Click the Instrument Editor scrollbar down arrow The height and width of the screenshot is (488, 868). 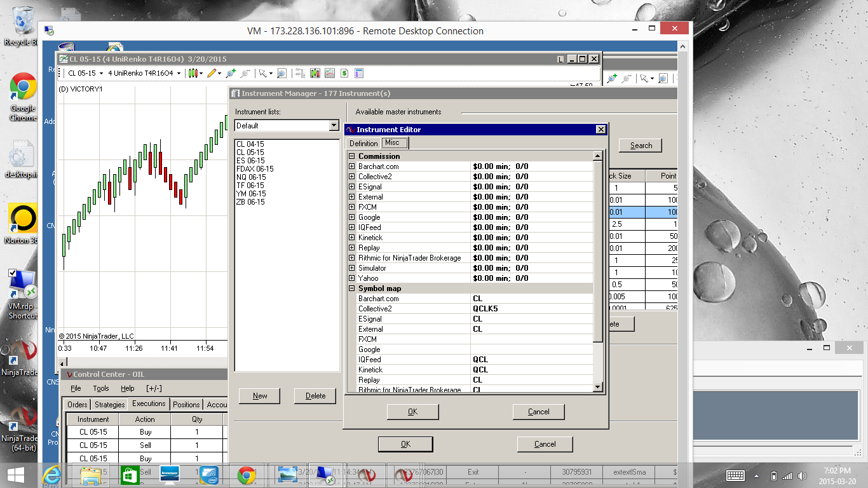(597, 387)
